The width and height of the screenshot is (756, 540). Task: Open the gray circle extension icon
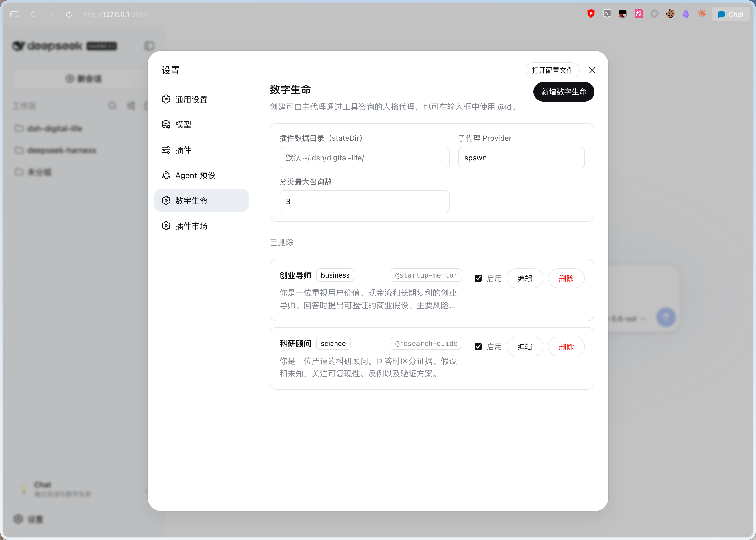click(x=654, y=14)
